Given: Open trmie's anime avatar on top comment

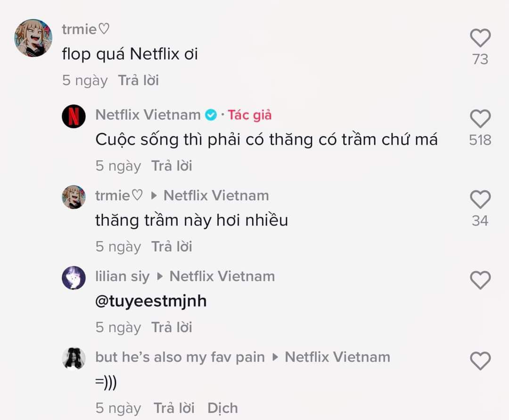Looking at the screenshot, I should (x=33, y=38).
